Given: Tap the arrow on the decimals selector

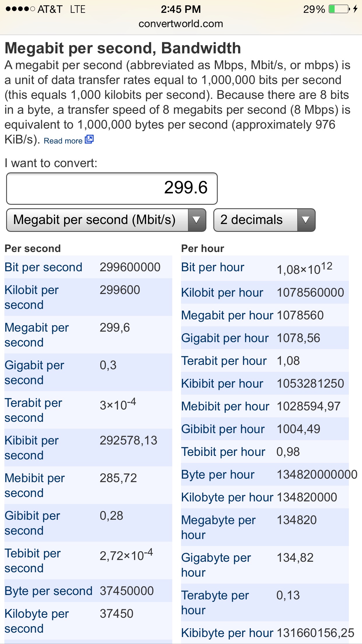Looking at the screenshot, I should 306,220.
